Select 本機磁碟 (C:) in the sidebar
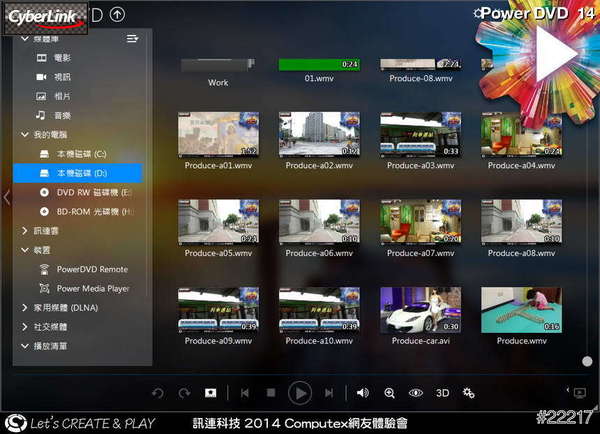Screen dimensions: 600x434 point(80,154)
